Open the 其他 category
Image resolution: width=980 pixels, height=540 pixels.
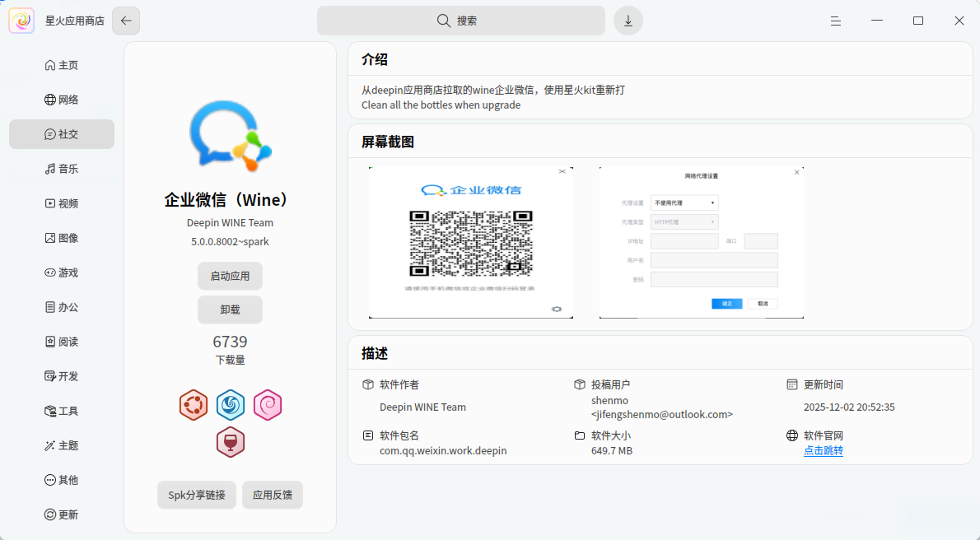62,480
